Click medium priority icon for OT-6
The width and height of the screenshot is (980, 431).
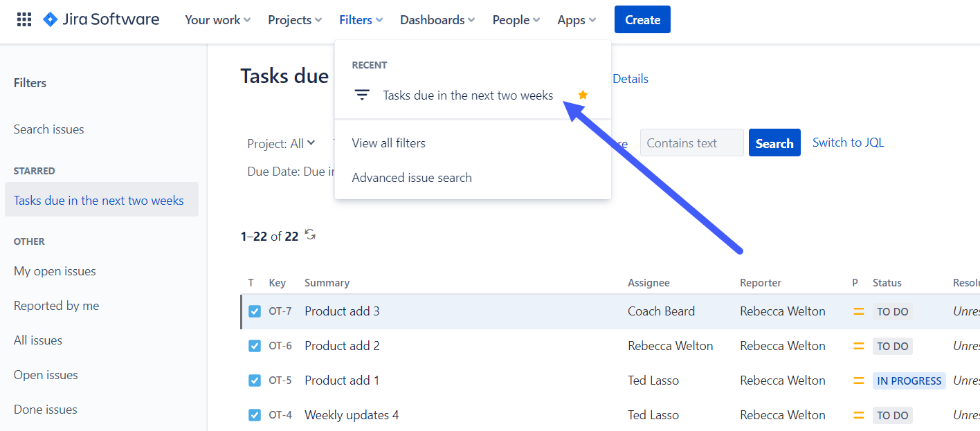pos(859,346)
